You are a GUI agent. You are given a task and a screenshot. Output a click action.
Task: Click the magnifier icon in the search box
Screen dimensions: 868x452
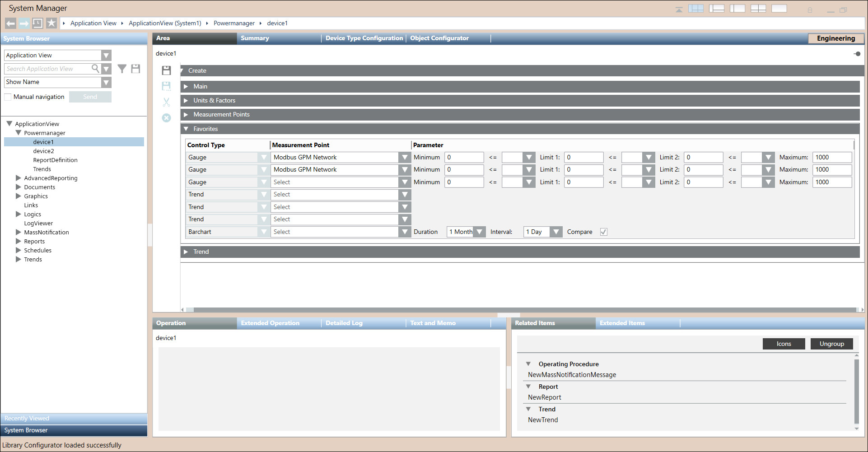[x=95, y=69]
